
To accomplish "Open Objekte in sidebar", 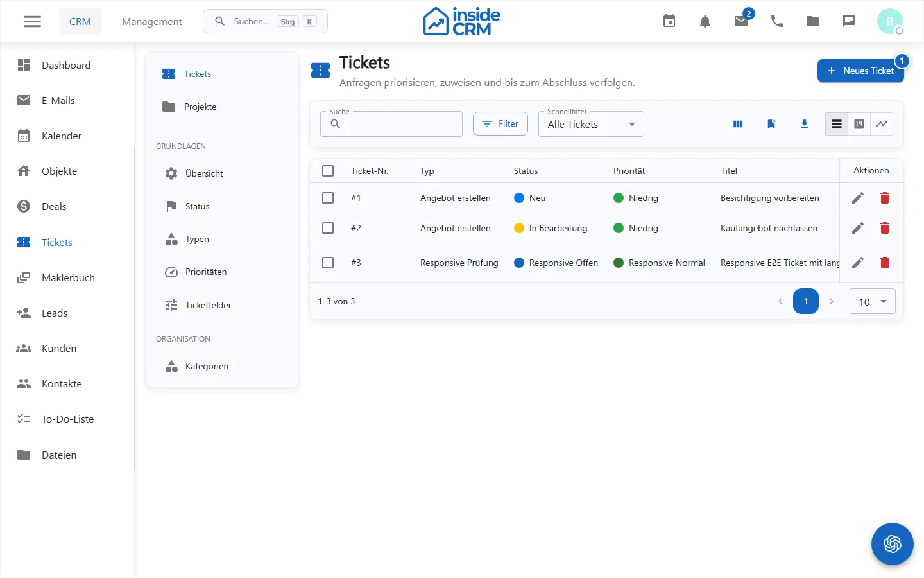I will (67, 171).
